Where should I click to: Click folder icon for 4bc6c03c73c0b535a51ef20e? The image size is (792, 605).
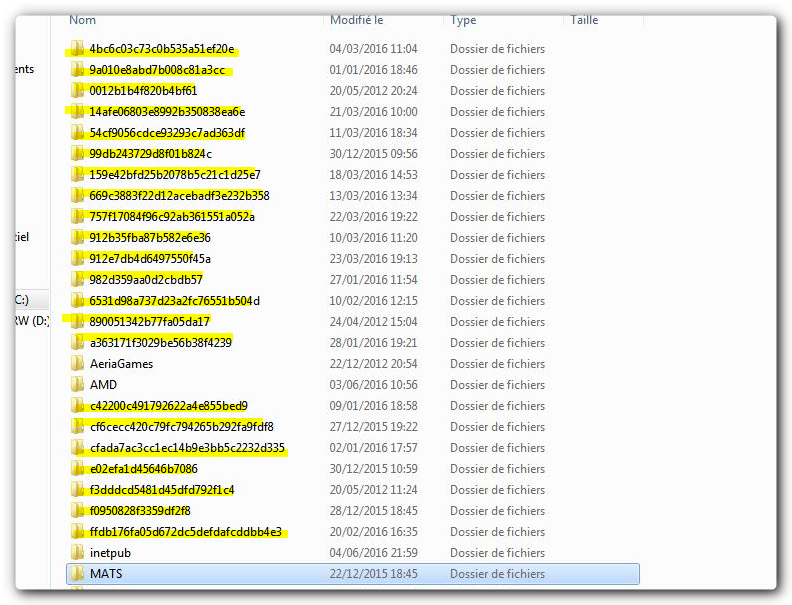click(x=77, y=49)
